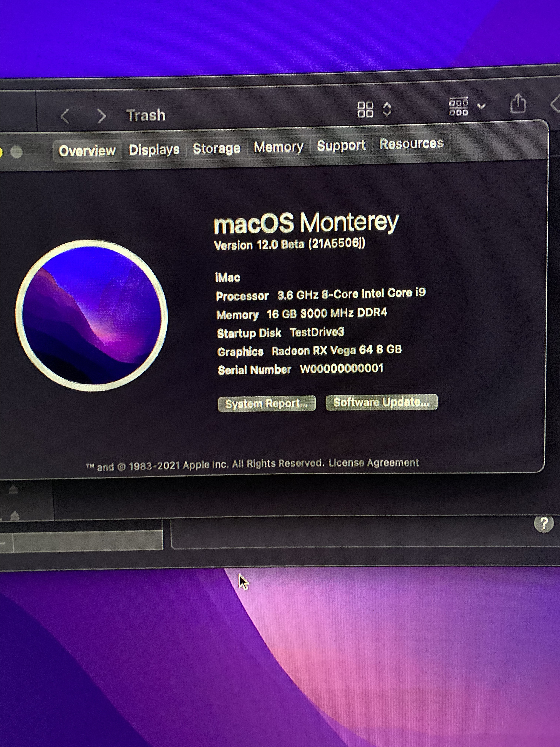Click the upper eject icon in sidebar
Viewport: 560px width, 747px height.
13,489
